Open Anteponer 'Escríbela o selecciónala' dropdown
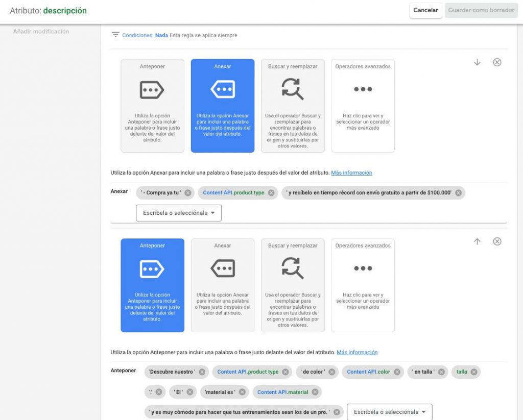The width and height of the screenshot is (523, 420). tap(389, 412)
